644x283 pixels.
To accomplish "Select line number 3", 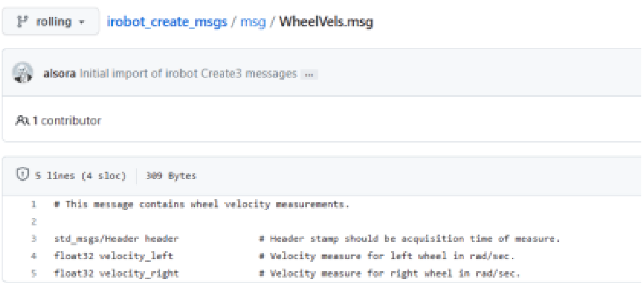I will (34, 238).
